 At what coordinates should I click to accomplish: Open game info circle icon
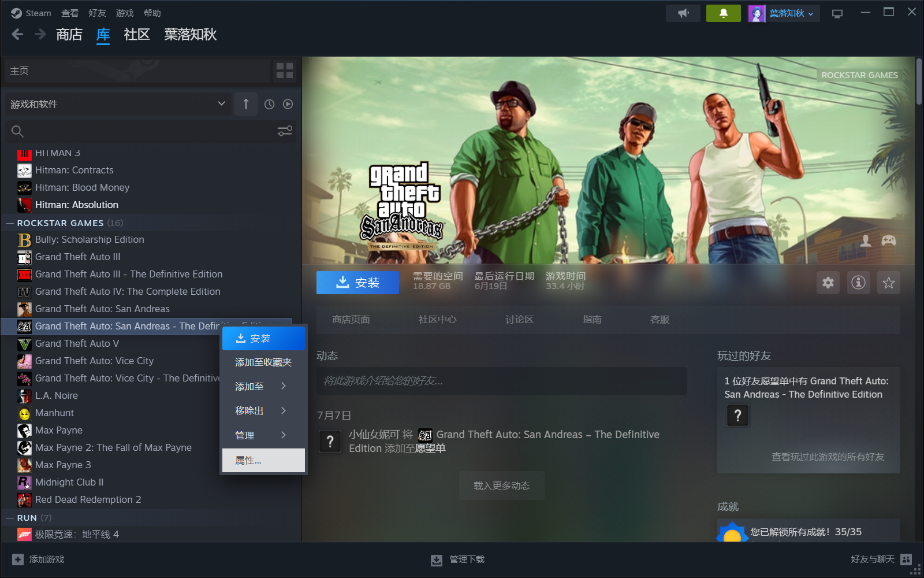coord(858,283)
